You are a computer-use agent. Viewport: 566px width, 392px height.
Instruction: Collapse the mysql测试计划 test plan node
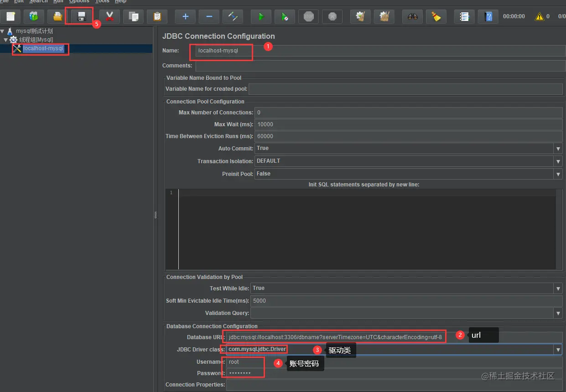tap(3, 31)
